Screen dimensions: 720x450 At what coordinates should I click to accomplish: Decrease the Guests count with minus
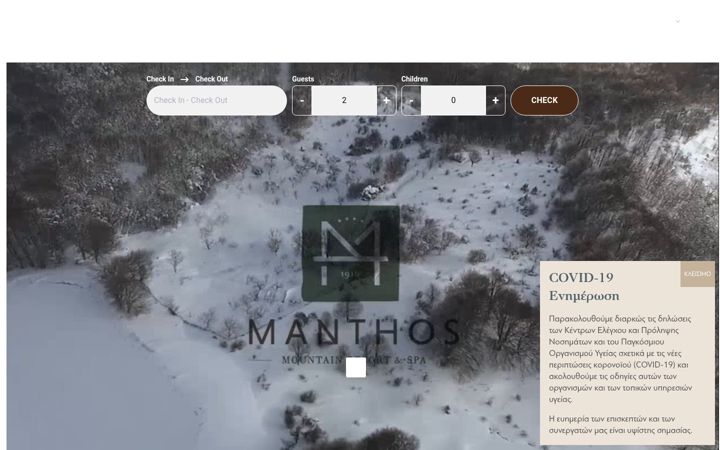(x=302, y=100)
